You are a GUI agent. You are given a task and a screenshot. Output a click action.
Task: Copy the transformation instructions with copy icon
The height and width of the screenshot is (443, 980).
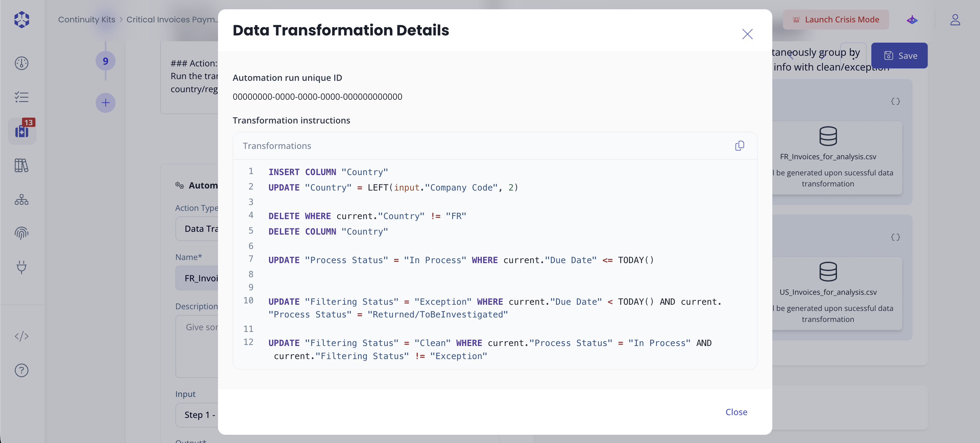tap(740, 145)
